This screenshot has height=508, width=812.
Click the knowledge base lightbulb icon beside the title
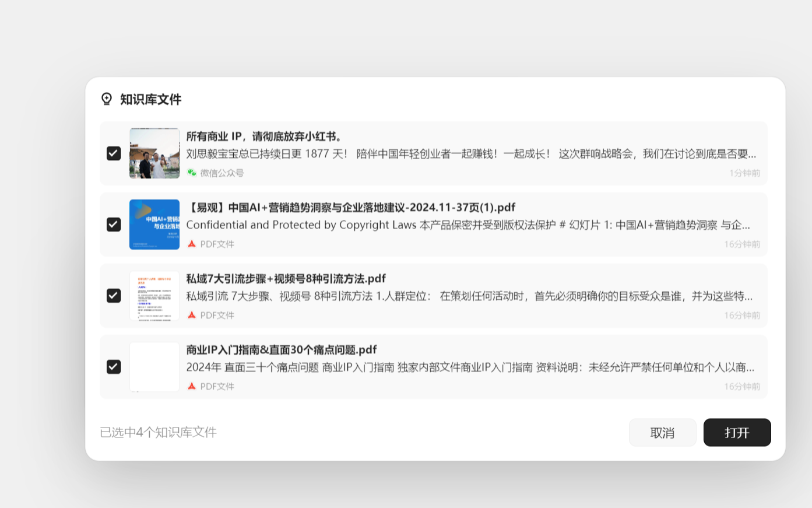pos(106,99)
